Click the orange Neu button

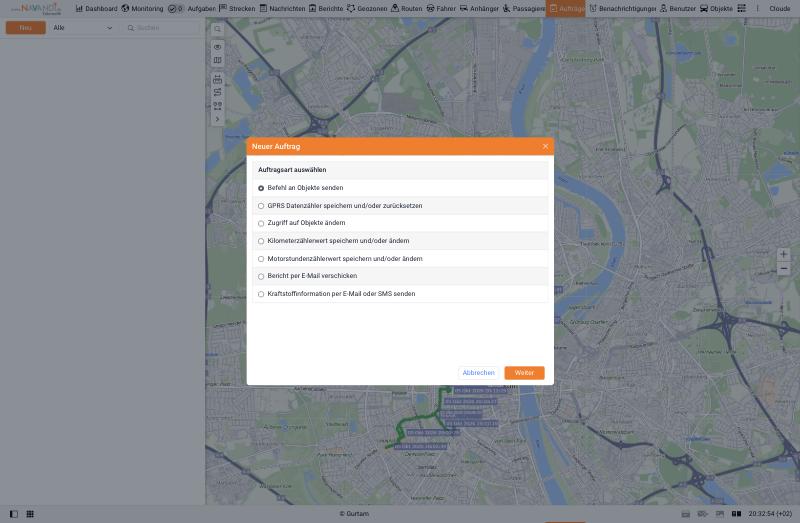(x=26, y=28)
